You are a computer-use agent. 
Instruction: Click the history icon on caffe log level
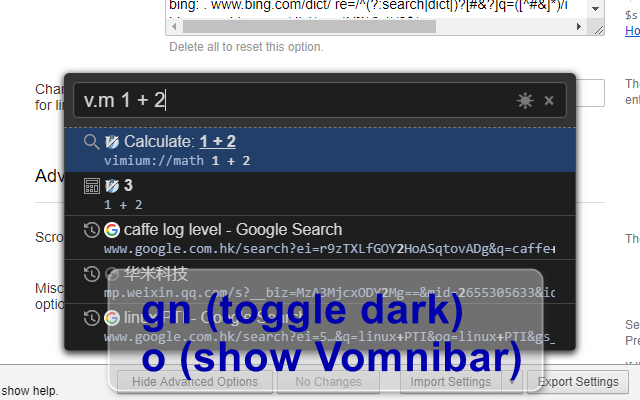click(91, 230)
